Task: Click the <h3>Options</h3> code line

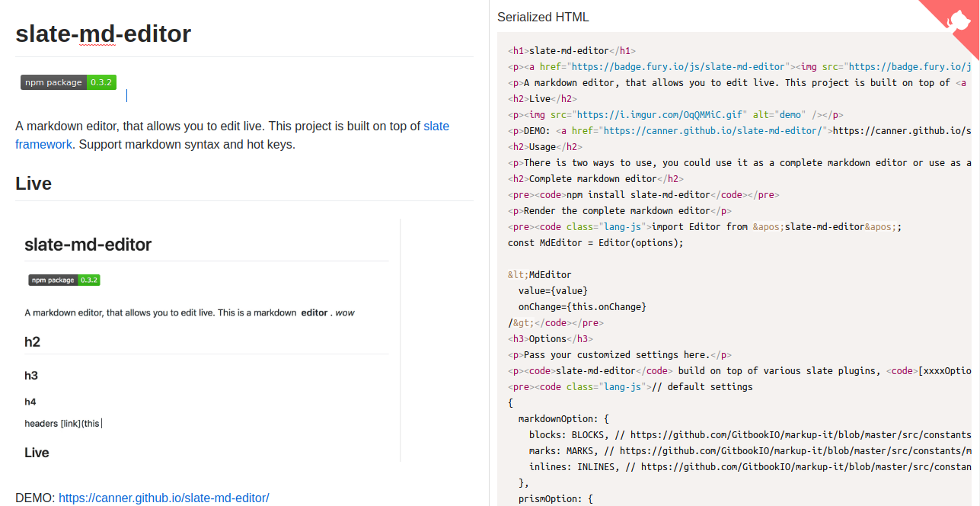Action: [x=551, y=339]
